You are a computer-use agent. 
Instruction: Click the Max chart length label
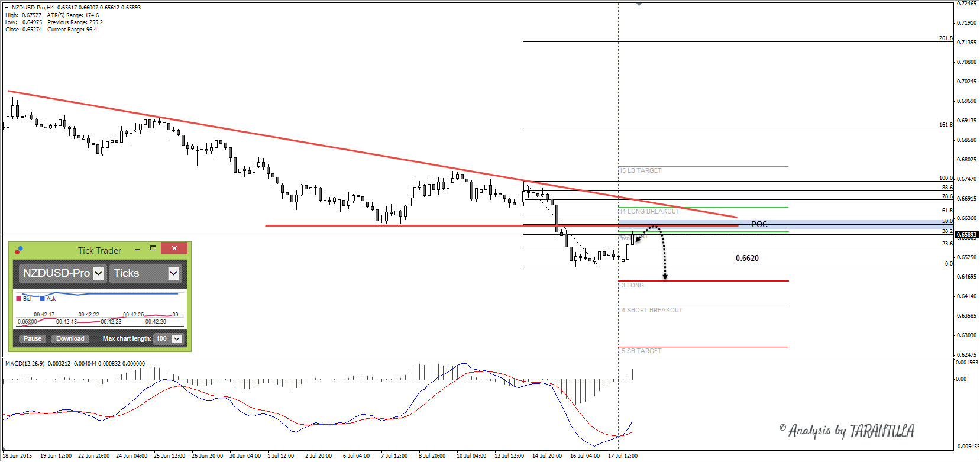pos(127,339)
